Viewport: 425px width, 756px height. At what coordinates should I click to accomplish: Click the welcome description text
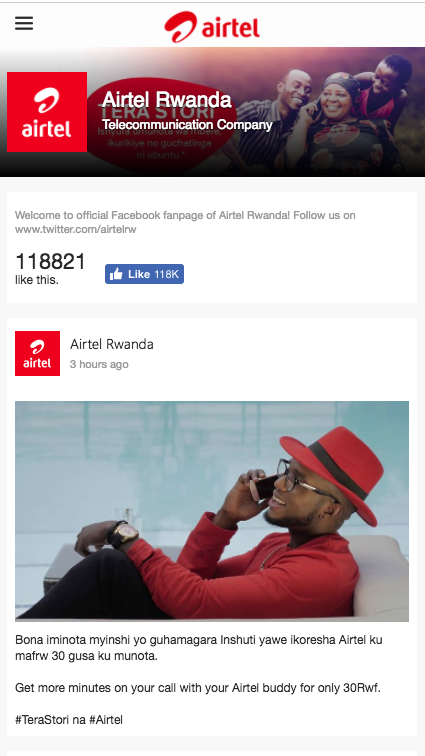pos(185,222)
